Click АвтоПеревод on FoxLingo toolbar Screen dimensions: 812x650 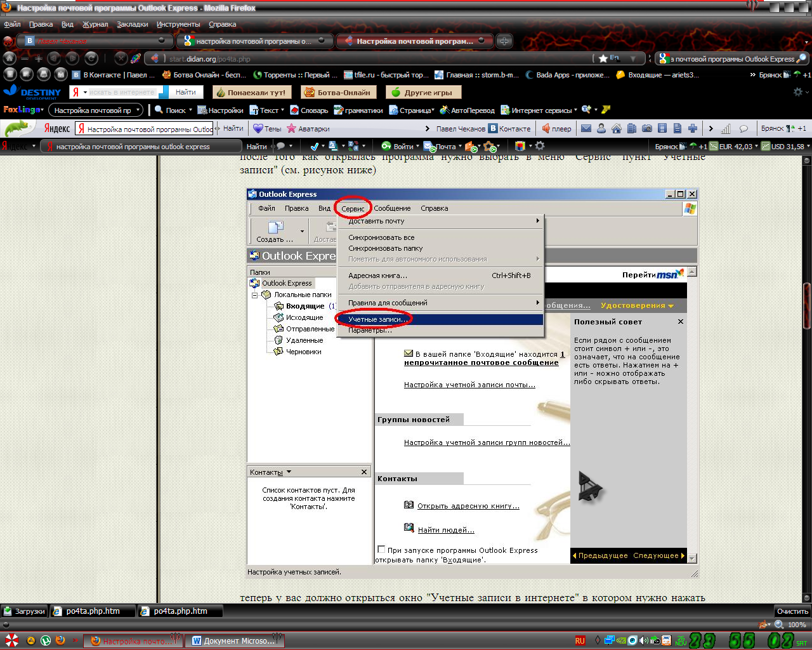467,110
